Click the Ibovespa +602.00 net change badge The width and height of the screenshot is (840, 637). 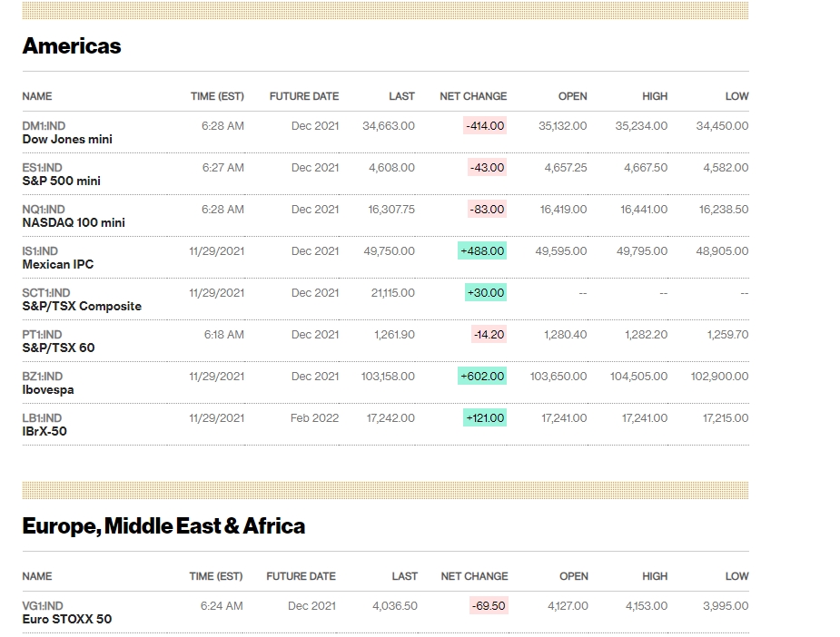[x=482, y=377]
